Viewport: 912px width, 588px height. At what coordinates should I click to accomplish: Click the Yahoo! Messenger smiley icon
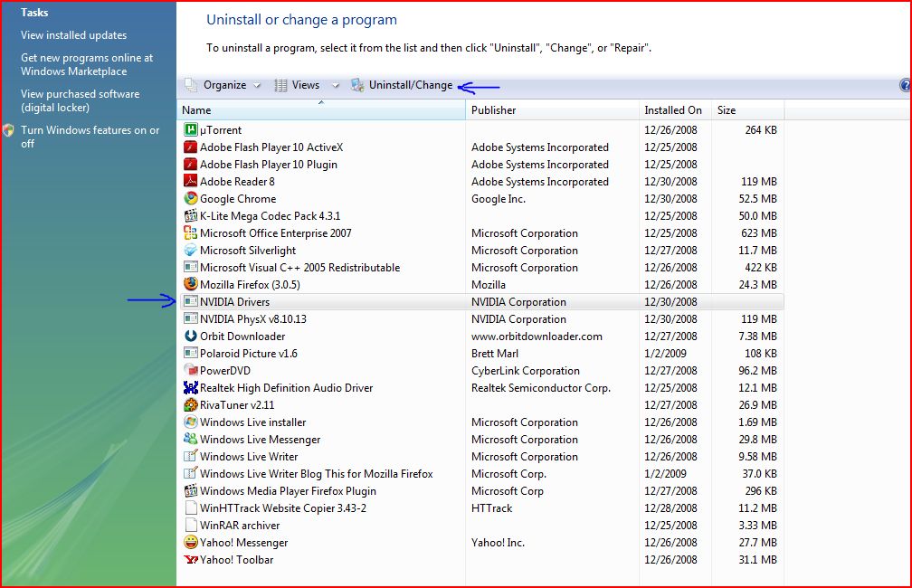191,543
